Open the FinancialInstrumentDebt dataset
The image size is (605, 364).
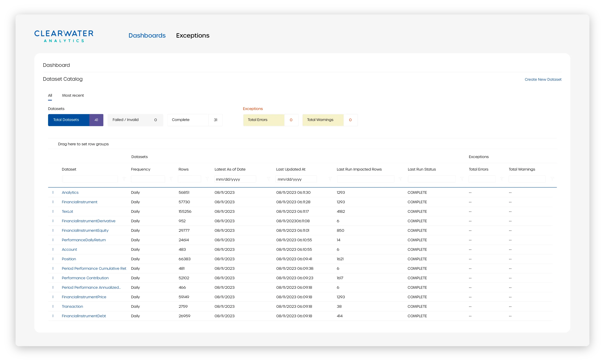84,316
